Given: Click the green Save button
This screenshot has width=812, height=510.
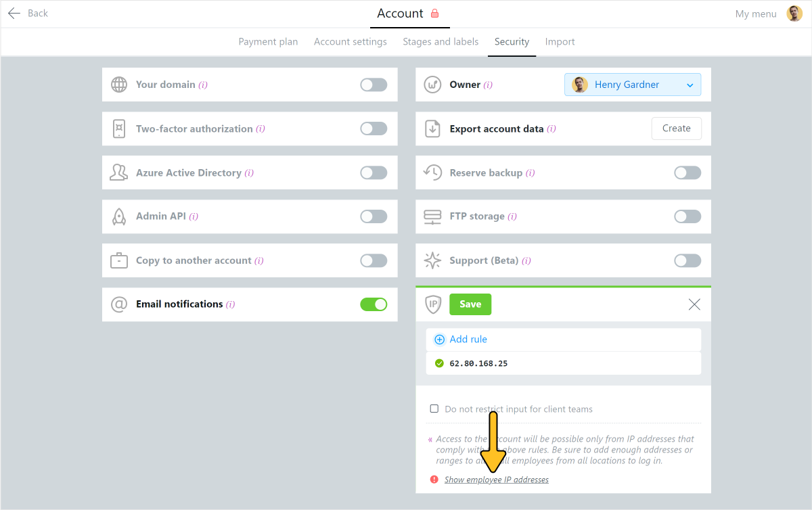Looking at the screenshot, I should point(470,304).
